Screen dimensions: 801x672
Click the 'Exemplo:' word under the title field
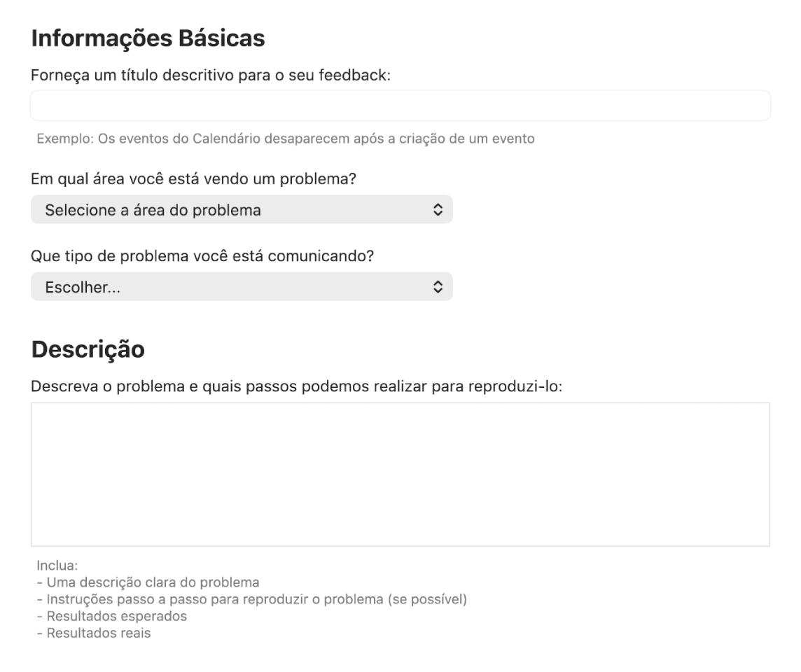[60, 139]
